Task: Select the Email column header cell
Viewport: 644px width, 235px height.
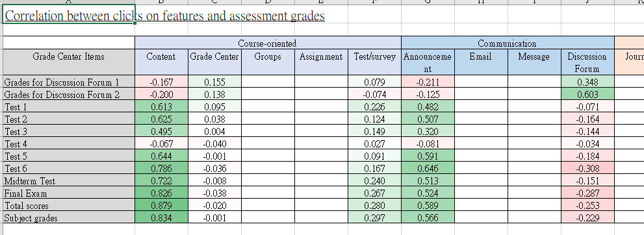Action: click(x=481, y=62)
